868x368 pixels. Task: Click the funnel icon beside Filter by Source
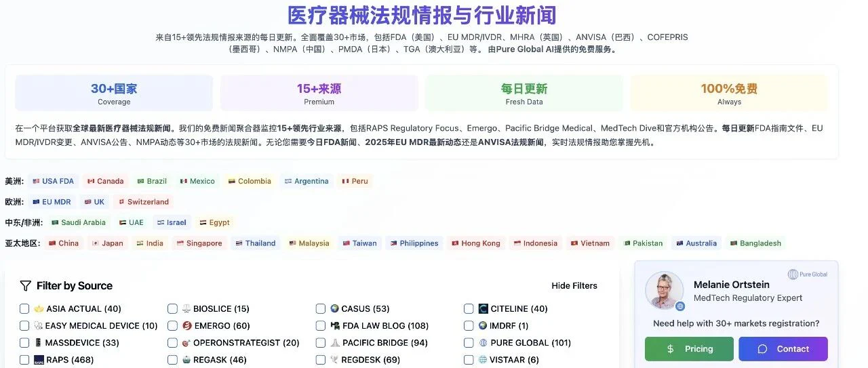(26, 285)
